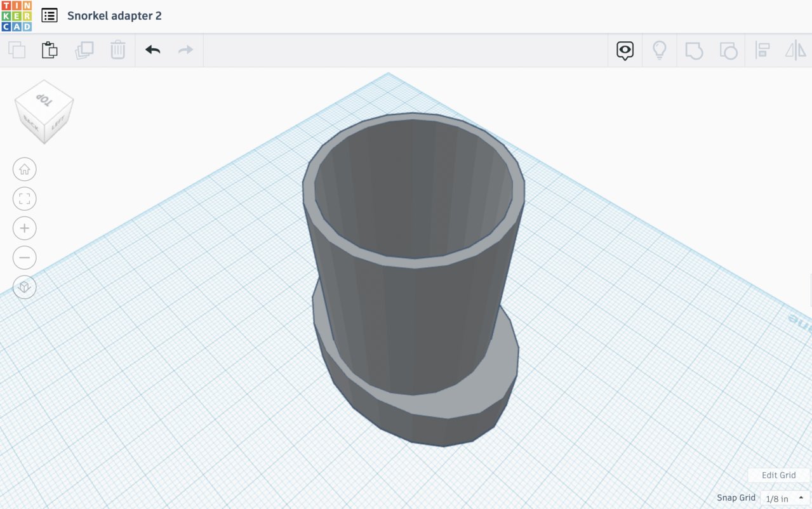Click the Ungroup shapes icon
812x509 pixels.
pos(728,51)
